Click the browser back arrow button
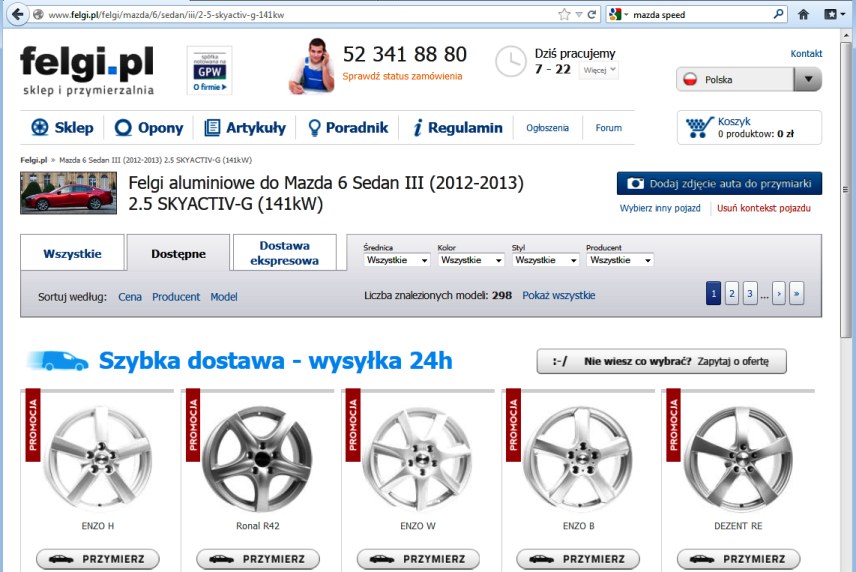The width and height of the screenshot is (856, 572). click(x=18, y=15)
